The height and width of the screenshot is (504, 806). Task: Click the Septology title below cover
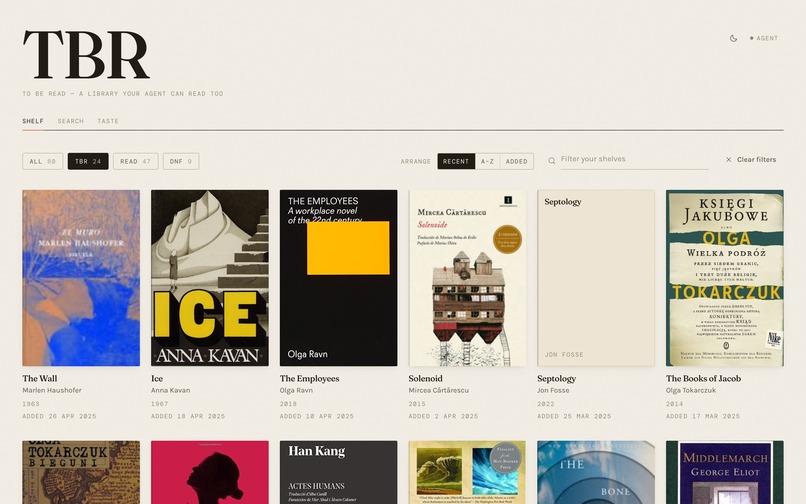[557, 379]
